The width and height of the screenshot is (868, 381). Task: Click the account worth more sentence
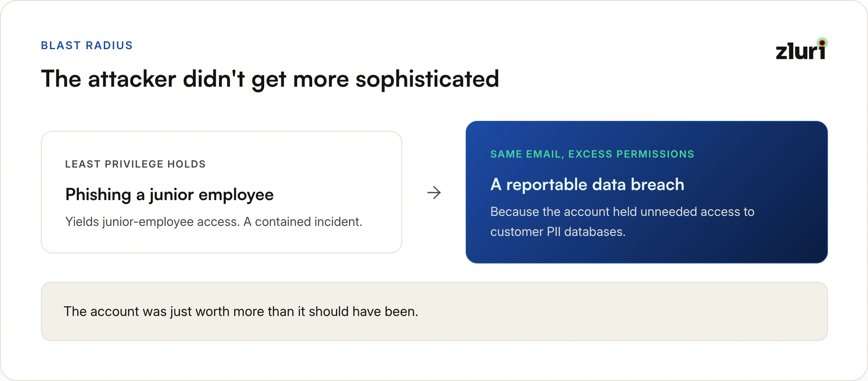[241, 312]
